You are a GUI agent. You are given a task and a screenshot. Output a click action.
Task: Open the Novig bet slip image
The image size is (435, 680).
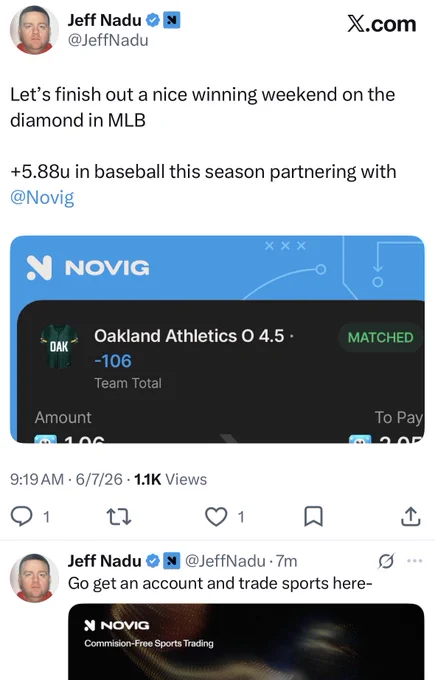(x=217, y=339)
